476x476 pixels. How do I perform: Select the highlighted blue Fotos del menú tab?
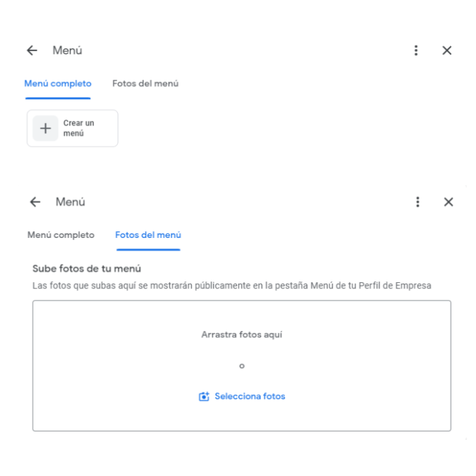tap(148, 235)
